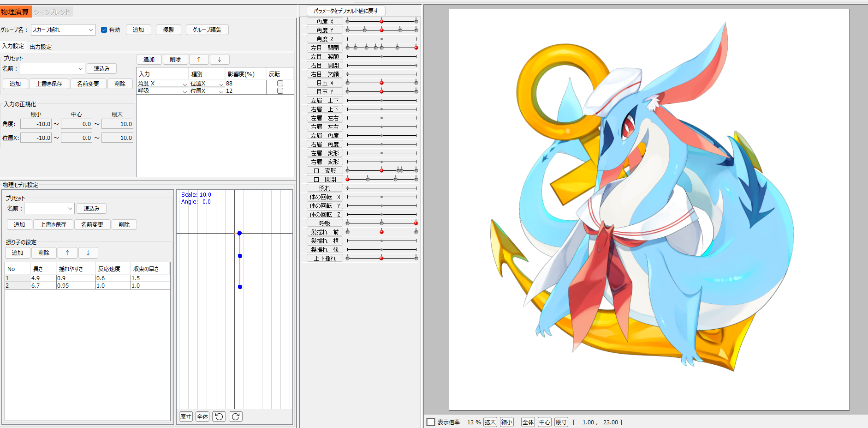868x428 pixels.
Task: Click the 位置X 中心 input field
Action: (77, 138)
